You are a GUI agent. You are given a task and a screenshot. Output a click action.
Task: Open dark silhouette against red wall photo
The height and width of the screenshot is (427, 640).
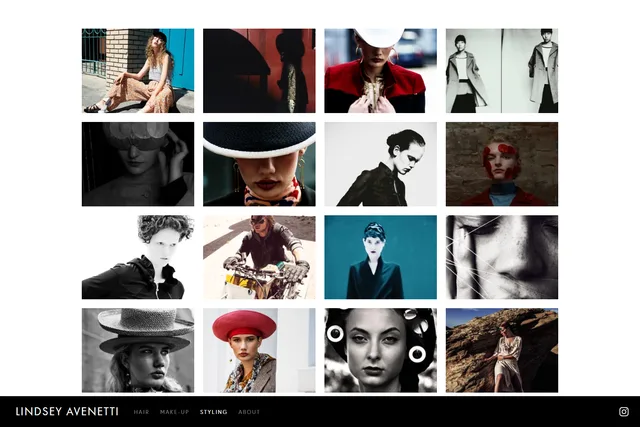259,71
